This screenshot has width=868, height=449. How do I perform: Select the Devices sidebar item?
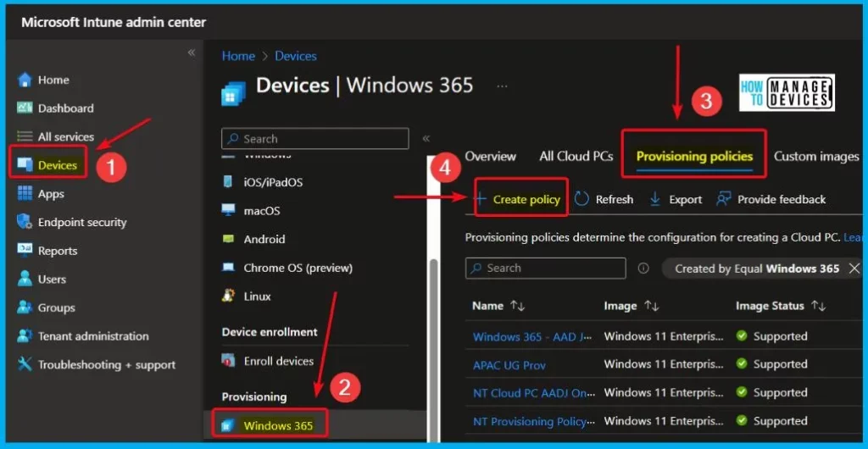pos(47,165)
